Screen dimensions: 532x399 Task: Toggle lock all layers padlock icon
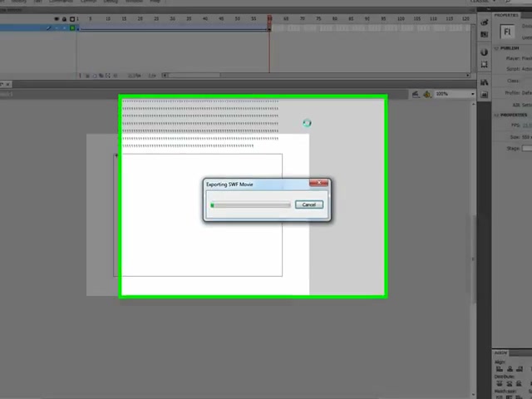pos(64,19)
